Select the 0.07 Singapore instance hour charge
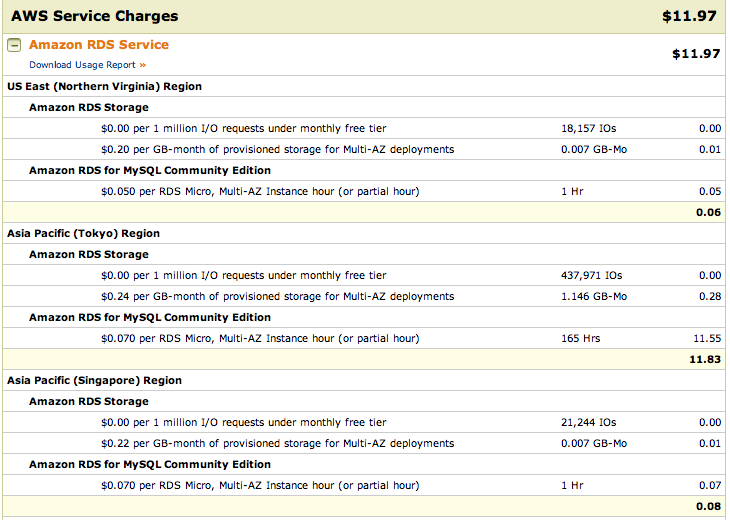730x520 pixels. pos(710,486)
